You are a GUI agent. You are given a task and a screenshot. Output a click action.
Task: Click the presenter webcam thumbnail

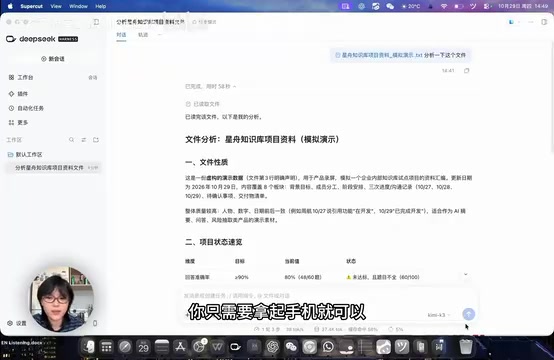tap(62, 299)
